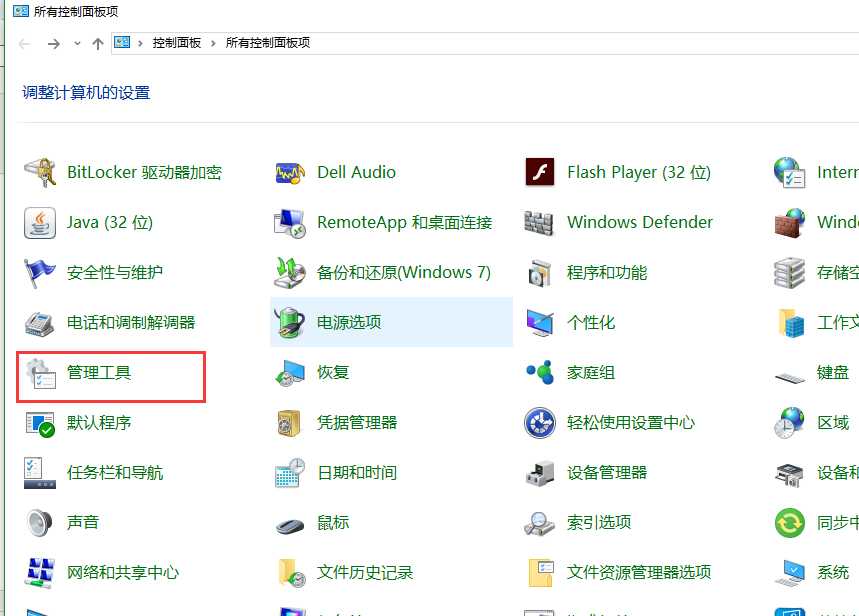Open the 管理工具 text link
859x616 pixels.
[x=99, y=373]
